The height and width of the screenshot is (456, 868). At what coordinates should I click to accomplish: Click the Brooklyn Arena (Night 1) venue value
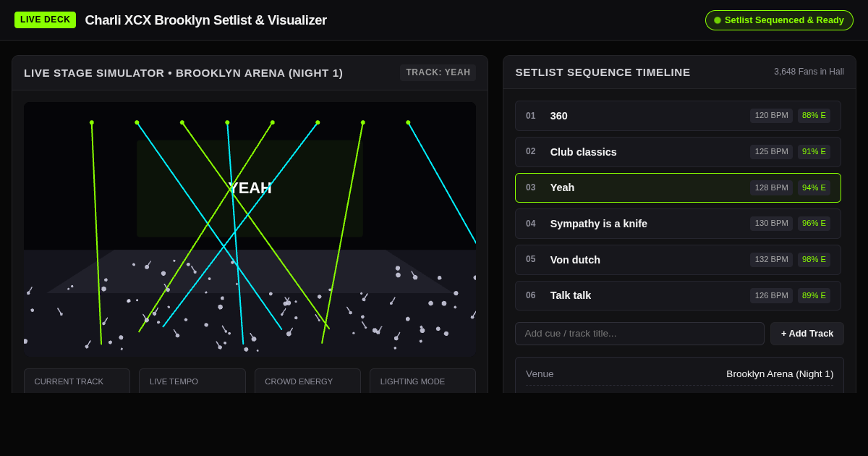(x=780, y=374)
